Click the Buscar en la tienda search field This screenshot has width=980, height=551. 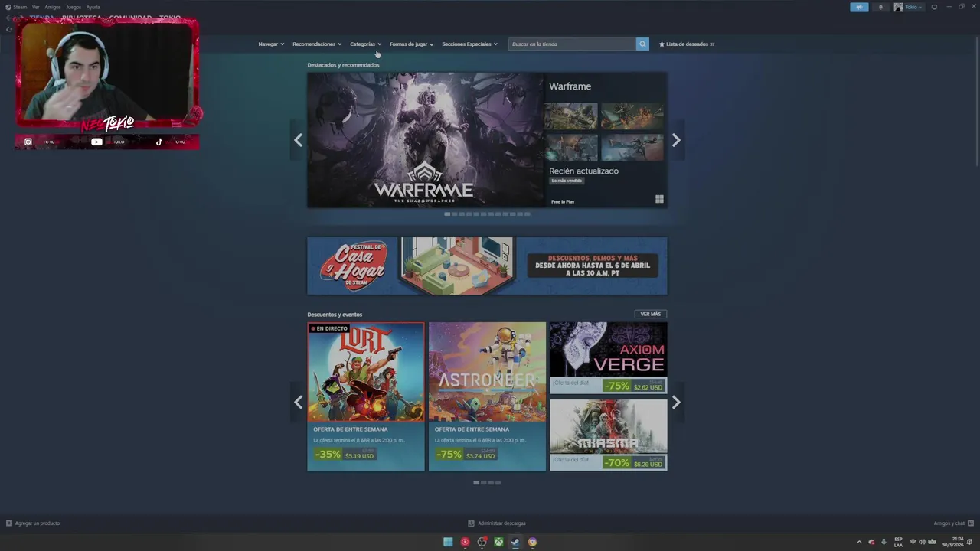pos(572,44)
